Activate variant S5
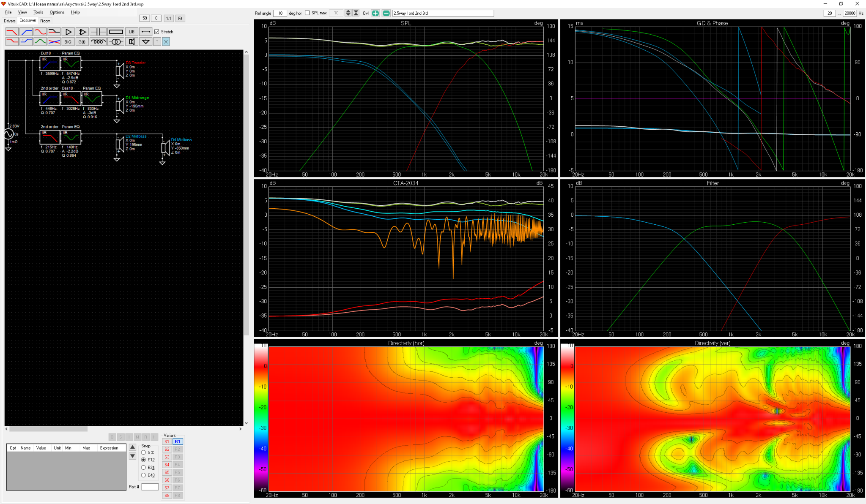 (167, 472)
